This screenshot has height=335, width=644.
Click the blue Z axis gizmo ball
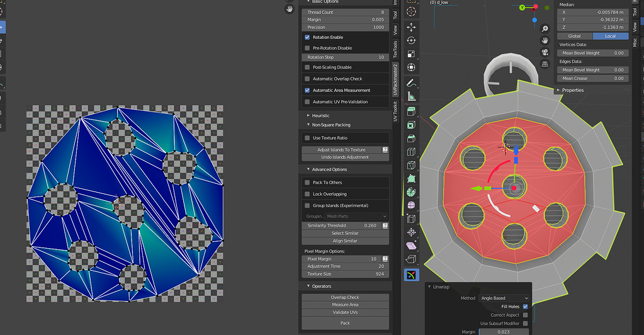pos(534,20)
